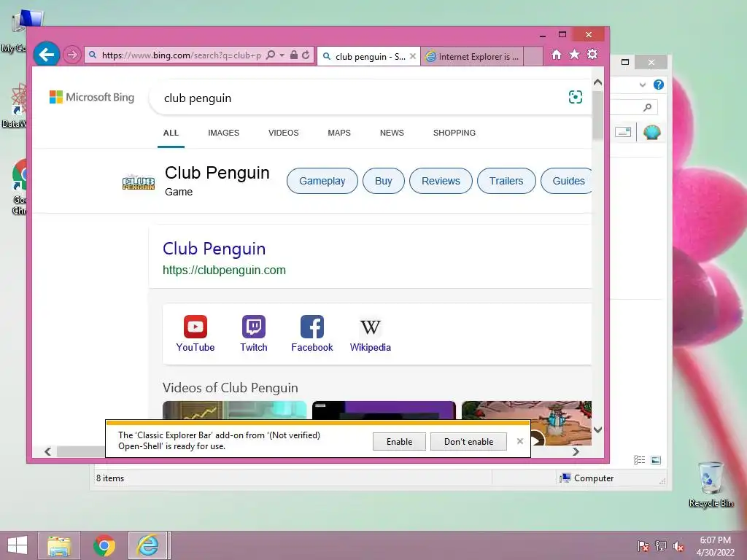747x560 pixels.
Task: Switch Explorer to details view icon
Action: click(639, 459)
